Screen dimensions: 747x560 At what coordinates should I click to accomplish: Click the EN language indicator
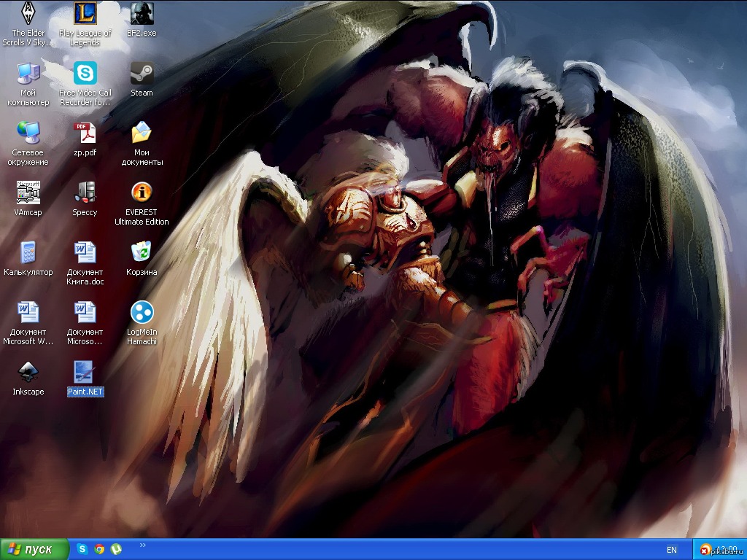[671, 550]
